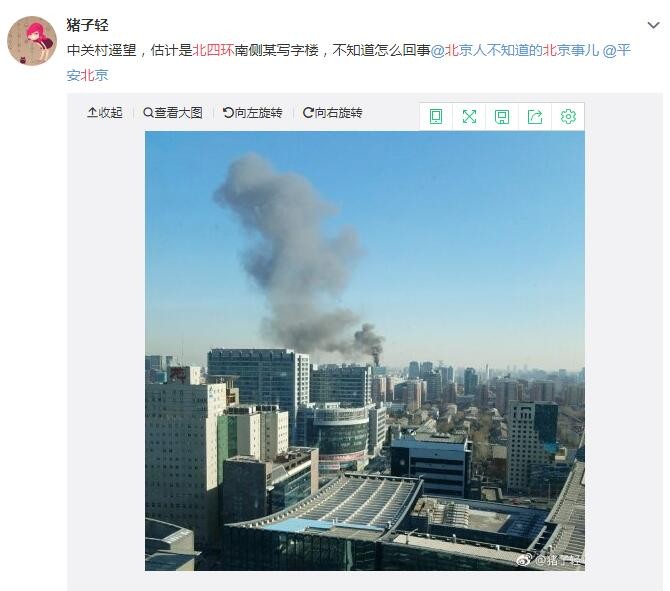670x591 pixels.
Task: Rotate image right with 向右旋转
Action: (332, 113)
